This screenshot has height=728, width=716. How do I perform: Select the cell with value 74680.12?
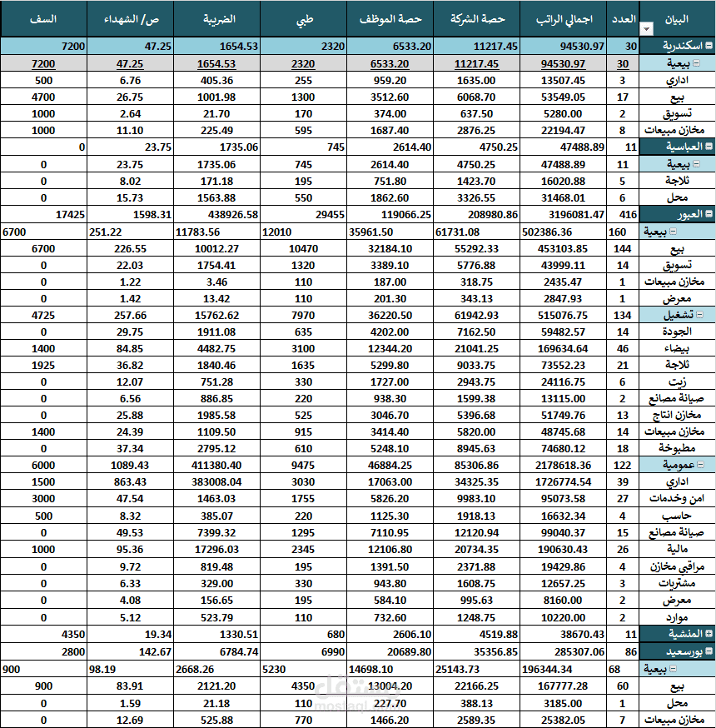pos(564,448)
